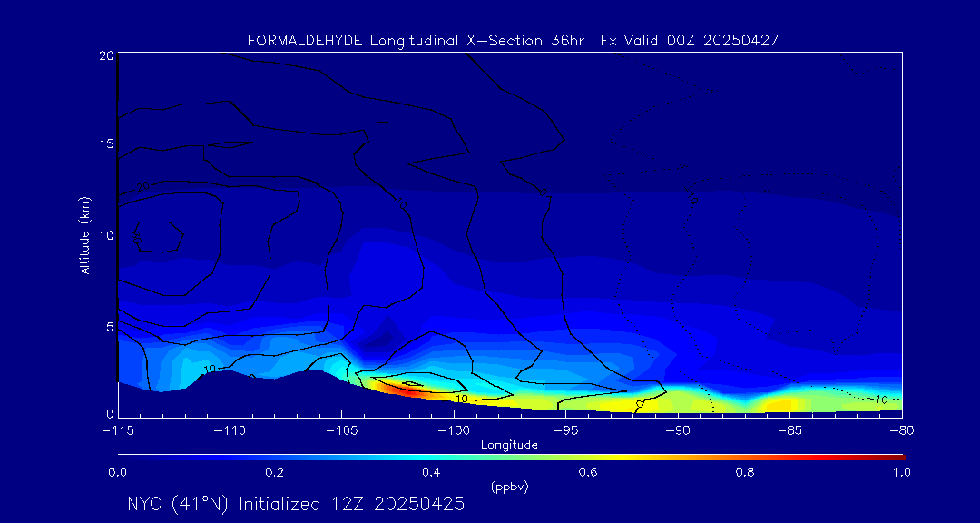This screenshot has height=523, width=980.
Task: Click the FORMALDEHYDE plot title text
Action: coord(513,41)
